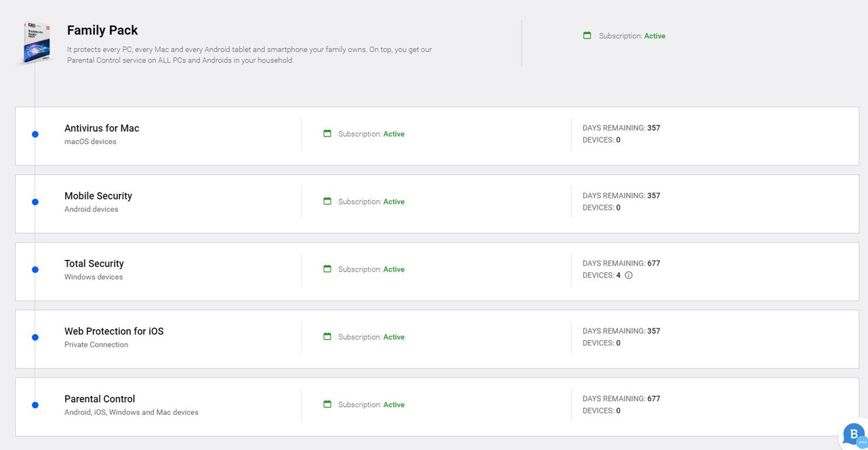Open the Total Security product title

pyautogui.click(x=94, y=263)
